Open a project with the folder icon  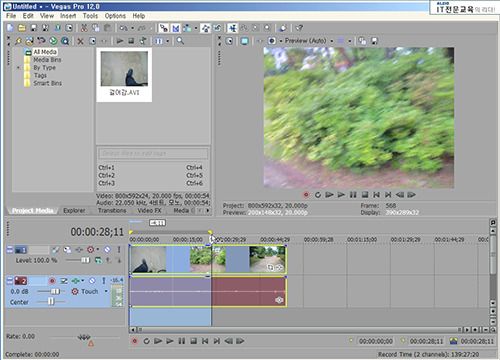22,28
